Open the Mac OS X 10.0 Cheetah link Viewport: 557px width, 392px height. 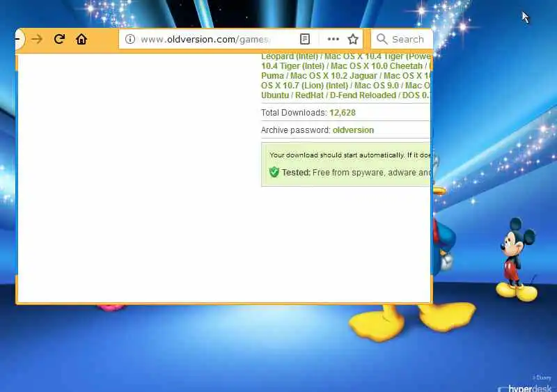click(377, 66)
